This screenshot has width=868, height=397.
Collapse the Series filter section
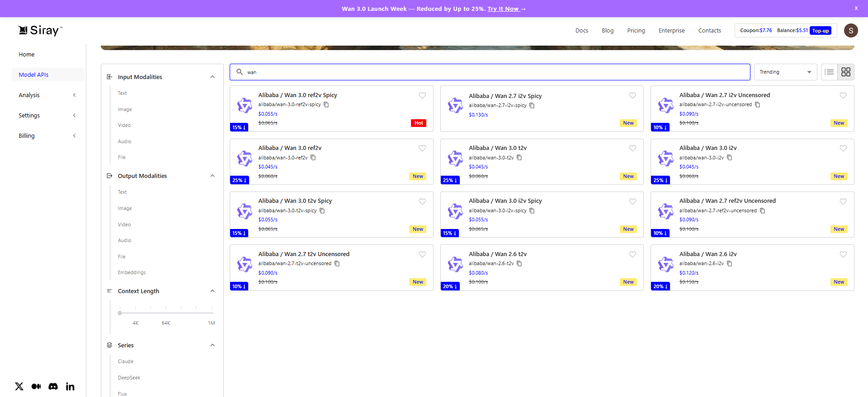[x=212, y=345]
